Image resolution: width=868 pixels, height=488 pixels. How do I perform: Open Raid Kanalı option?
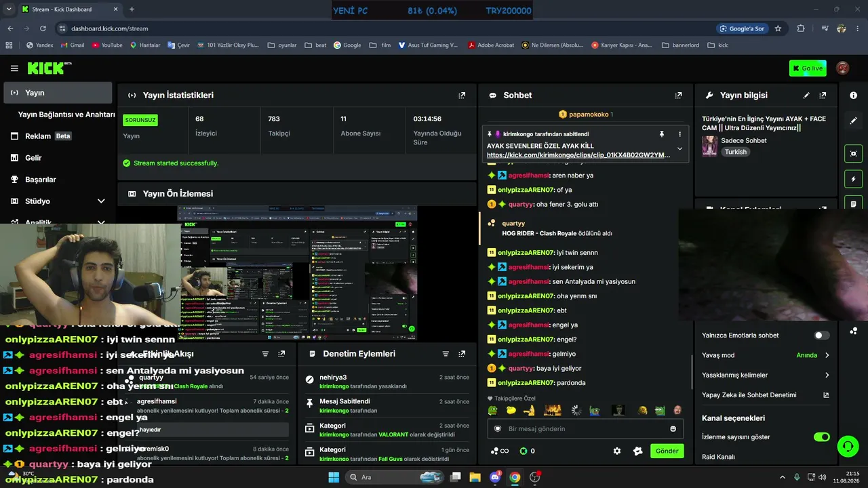(x=718, y=457)
